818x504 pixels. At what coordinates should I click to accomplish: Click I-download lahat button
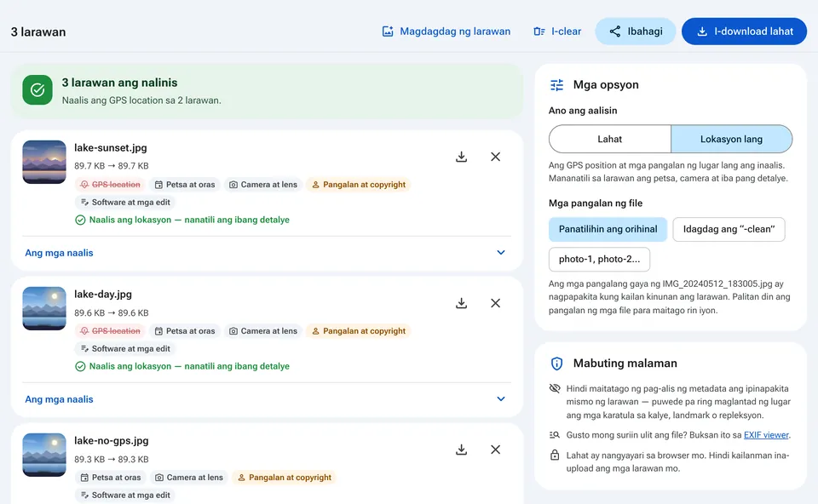[x=745, y=31]
